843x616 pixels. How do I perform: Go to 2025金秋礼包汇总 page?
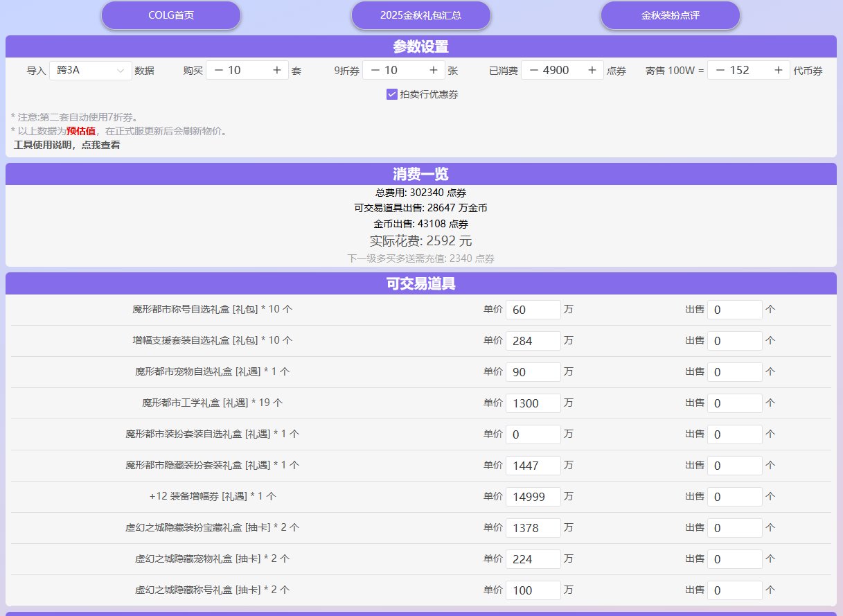click(420, 15)
